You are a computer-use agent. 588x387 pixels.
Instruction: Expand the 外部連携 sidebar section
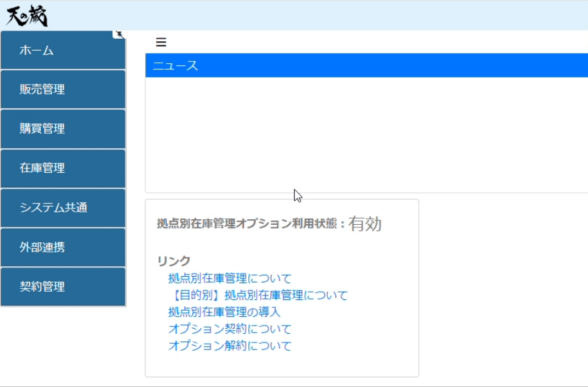[x=43, y=247]
